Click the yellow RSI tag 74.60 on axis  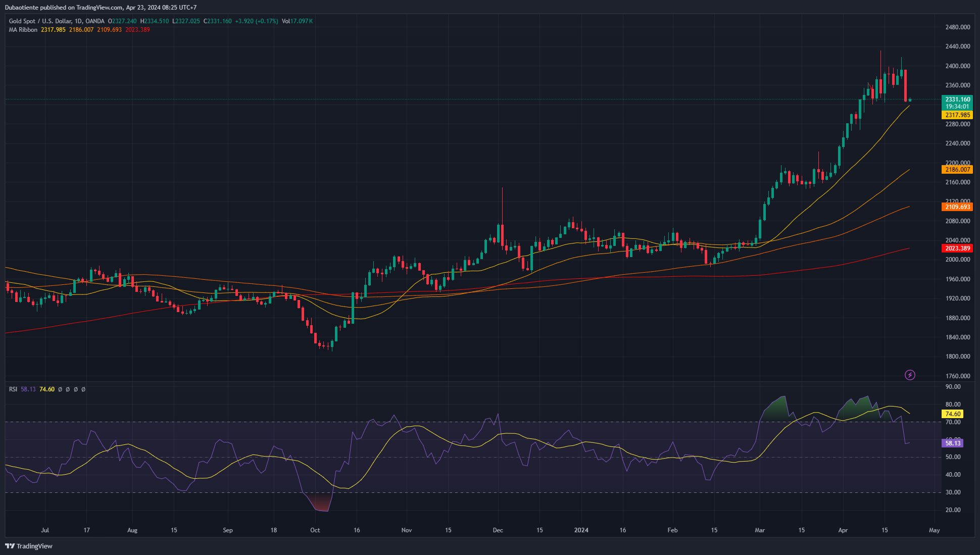tap(953, 414)
